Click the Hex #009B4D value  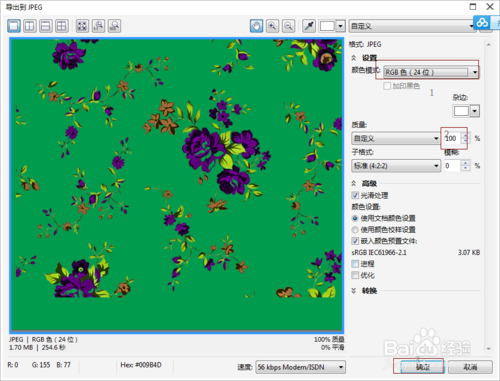[x=141, y=365]
